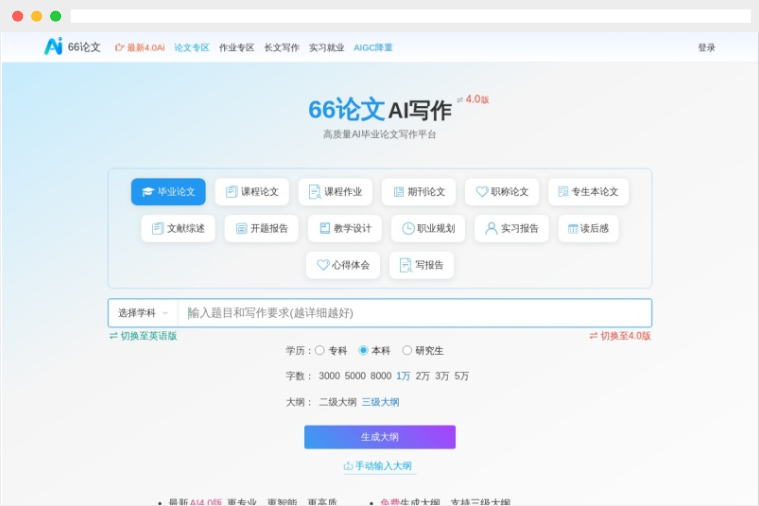
Task: Choose the 教学设计 icon
Action: click(x=325, y=229)
